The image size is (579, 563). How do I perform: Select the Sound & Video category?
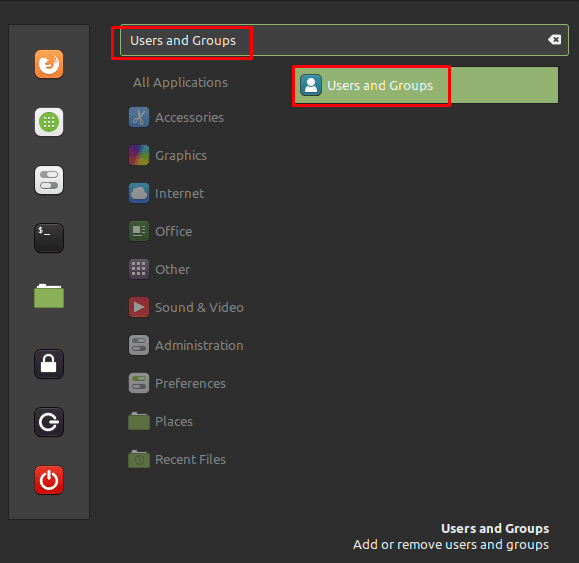pos(186,308)
